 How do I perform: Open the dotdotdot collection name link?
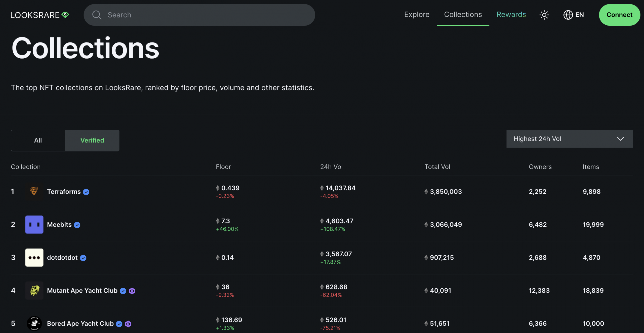click(62, 257)
